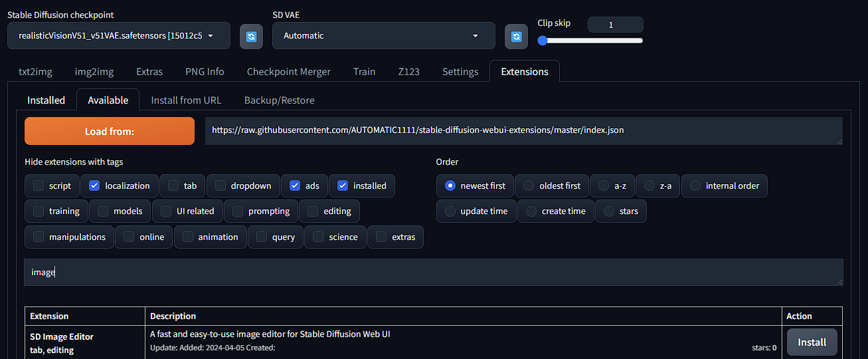Viewport: 868px width, 359px height.
Task: Open the PNG Info tab
Action: [205, 72]
